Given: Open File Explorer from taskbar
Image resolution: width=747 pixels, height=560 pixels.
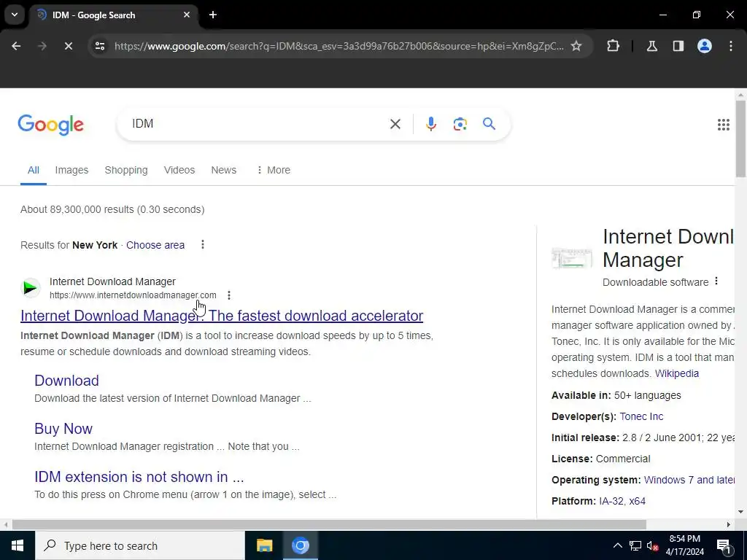Looking at the screenshot, I should [x=264, y=545].
